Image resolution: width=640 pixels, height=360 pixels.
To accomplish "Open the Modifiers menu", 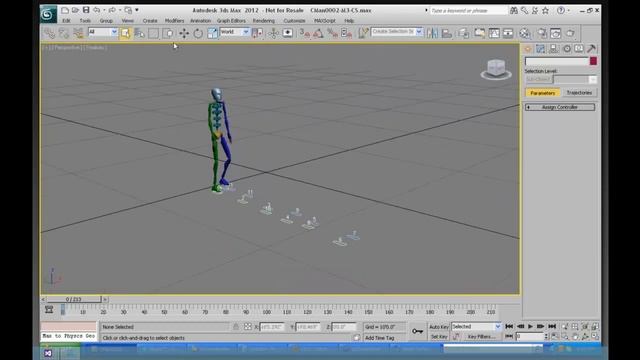I will [174, 20].
